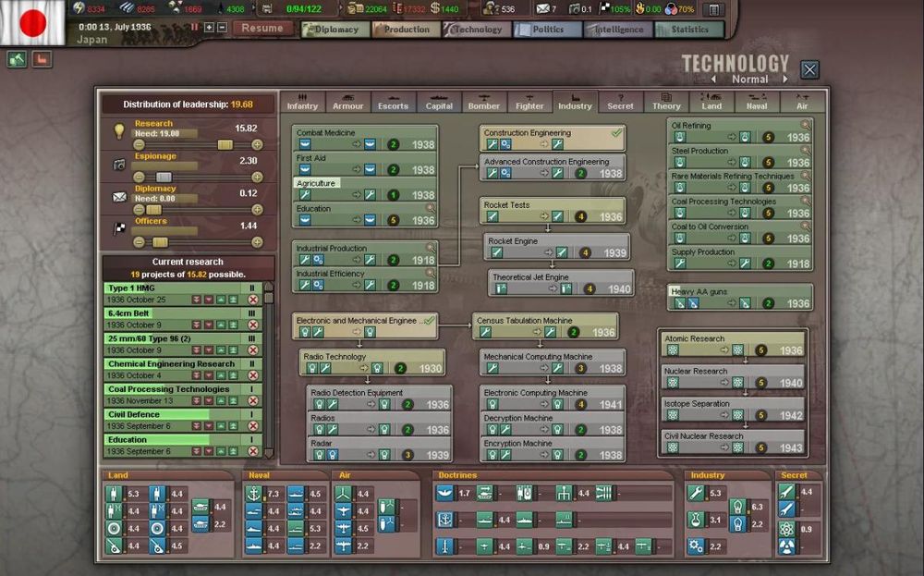Click the Resume button

262,28
